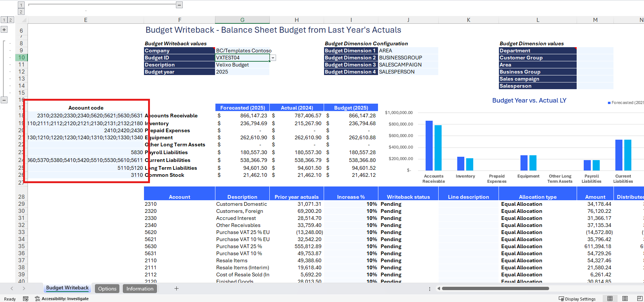The image size is (644, 302).
Task: Add a new sheet with plus icon
Action: 176,289
